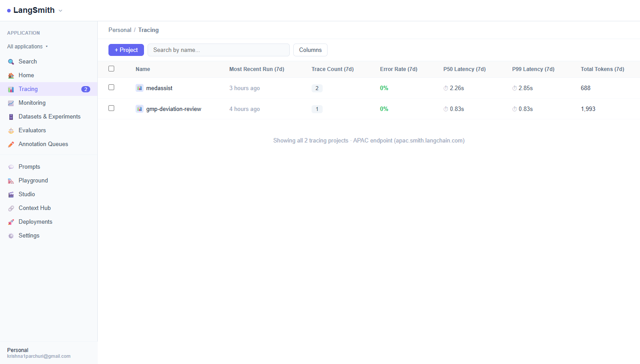Click the Search magnifier icon in sidebar
Viewport: 640px width, 364px height.
pos(11,62)
